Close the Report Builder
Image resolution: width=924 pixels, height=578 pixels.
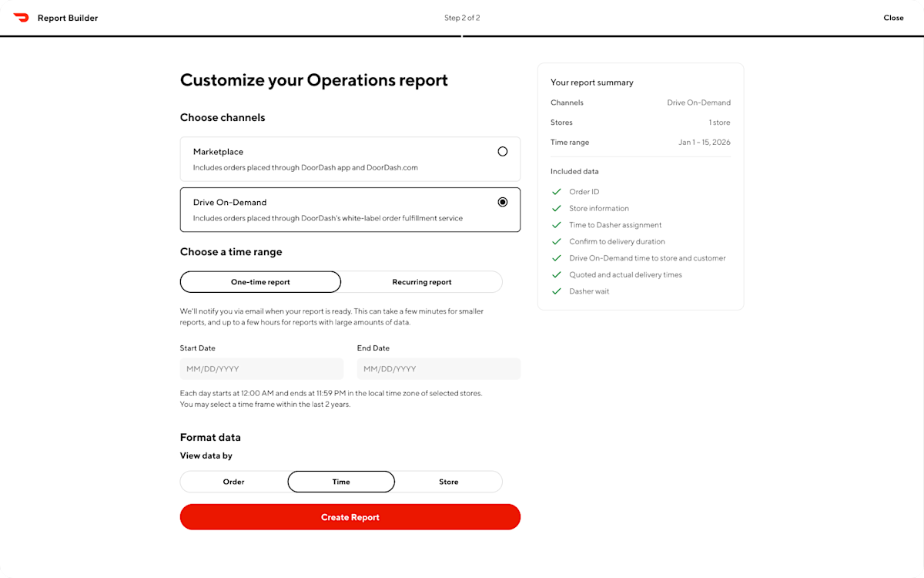893,18
